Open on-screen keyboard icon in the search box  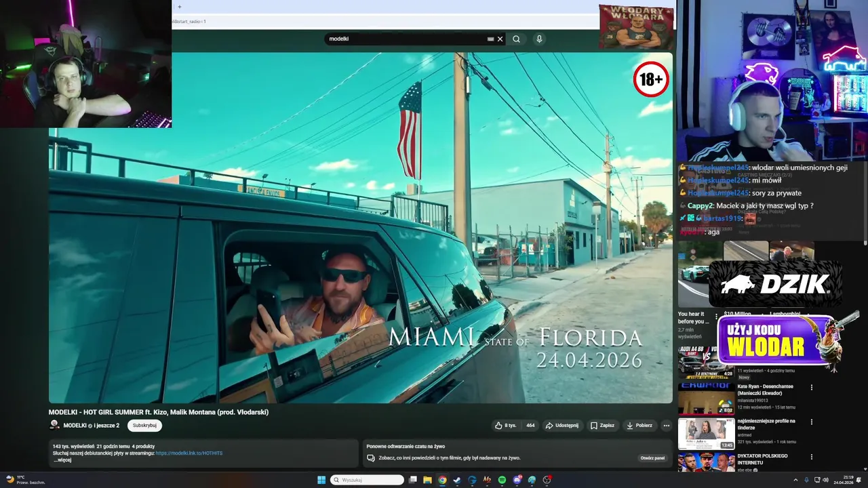(x=490, y=39)
